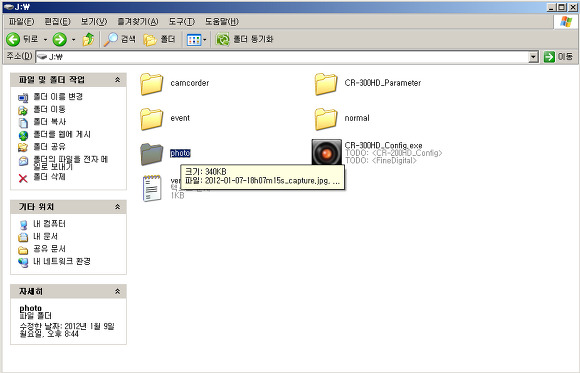Collapse the 파일 및 폴더 작업 panel
The image size is (580, 373).
(x=117, y=80)
